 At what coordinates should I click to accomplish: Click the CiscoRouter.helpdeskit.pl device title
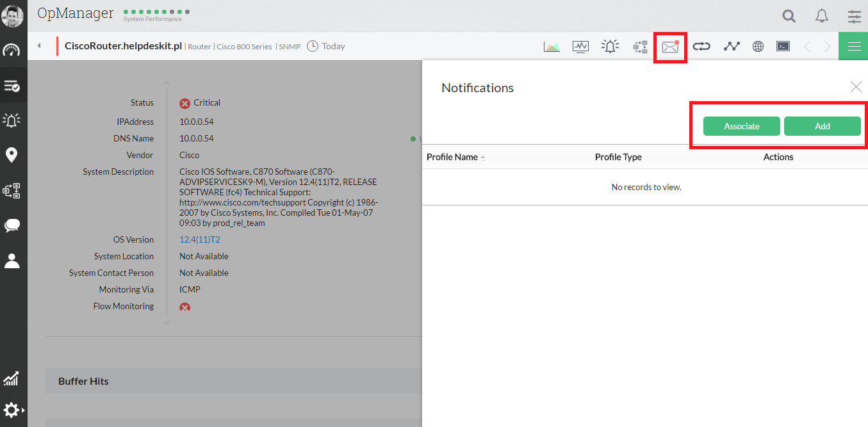pos(124,46)
